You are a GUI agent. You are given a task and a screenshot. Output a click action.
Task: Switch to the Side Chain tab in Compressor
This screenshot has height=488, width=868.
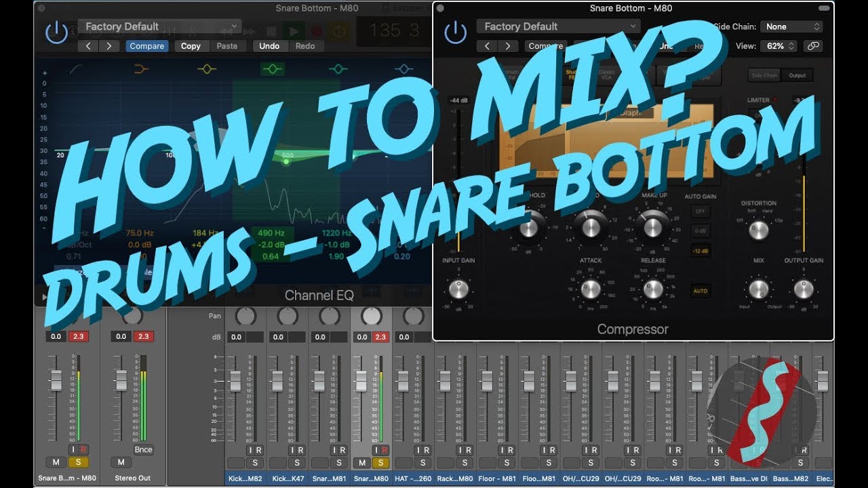[x=764, y=75]
